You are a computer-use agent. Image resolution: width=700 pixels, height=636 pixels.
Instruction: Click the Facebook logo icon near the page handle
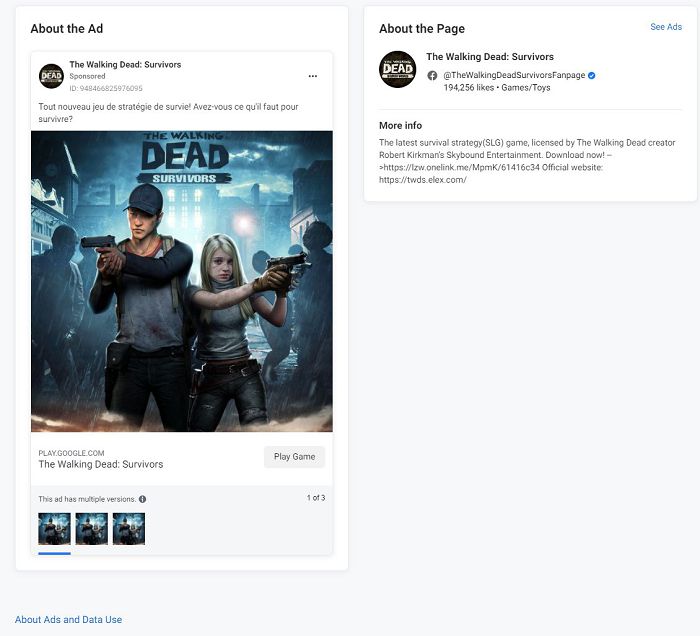pos(432,76)
